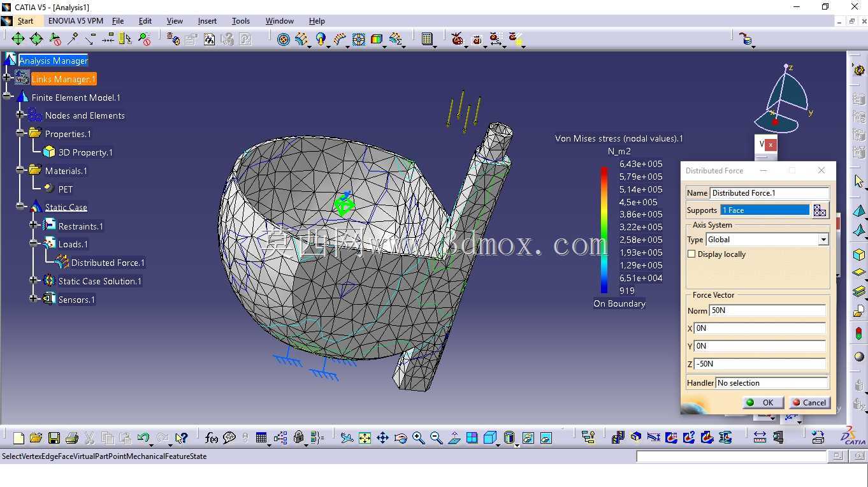Click the Norm field 50N
Screen dimensions: 868x487
pos(768,310)
